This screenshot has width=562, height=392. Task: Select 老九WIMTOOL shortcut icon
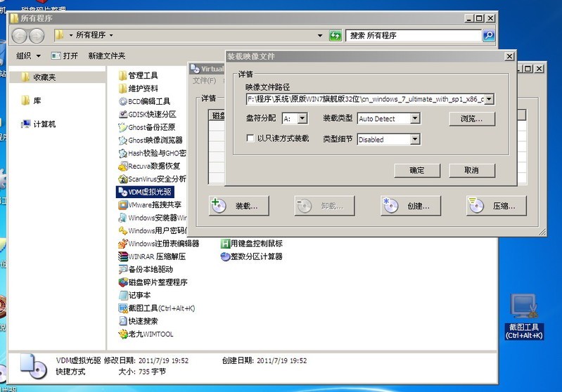[123, 334]
